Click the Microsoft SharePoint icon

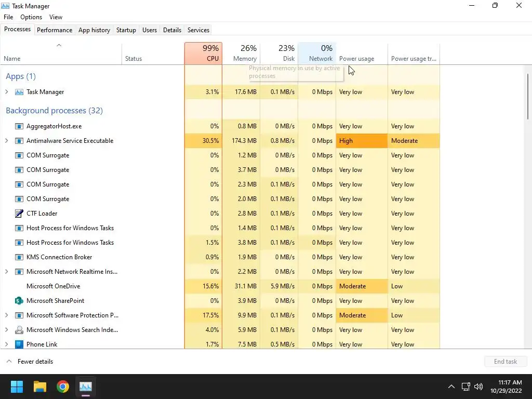pyautogui.click(x=19, y=301)
